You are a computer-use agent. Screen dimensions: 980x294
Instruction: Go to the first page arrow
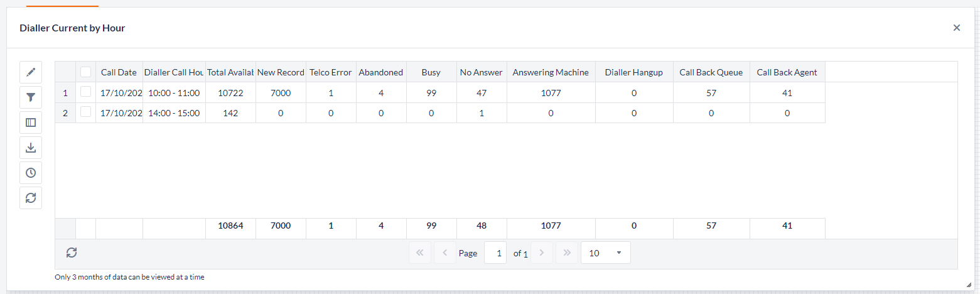tap(419, 253)
